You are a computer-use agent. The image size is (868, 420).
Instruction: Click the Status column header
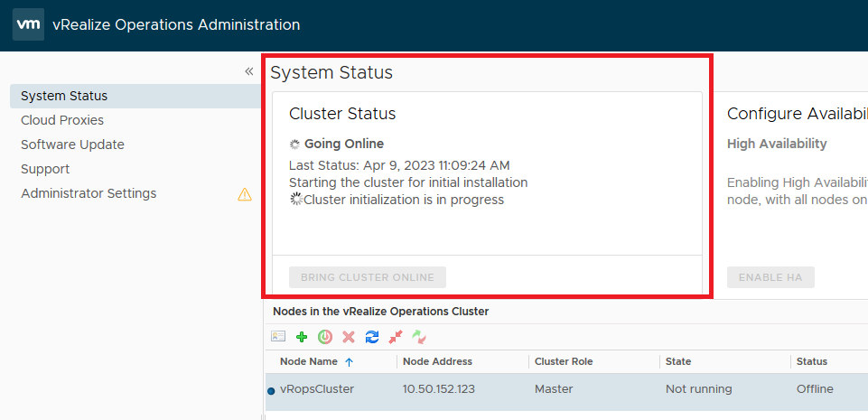pos(811,361)
